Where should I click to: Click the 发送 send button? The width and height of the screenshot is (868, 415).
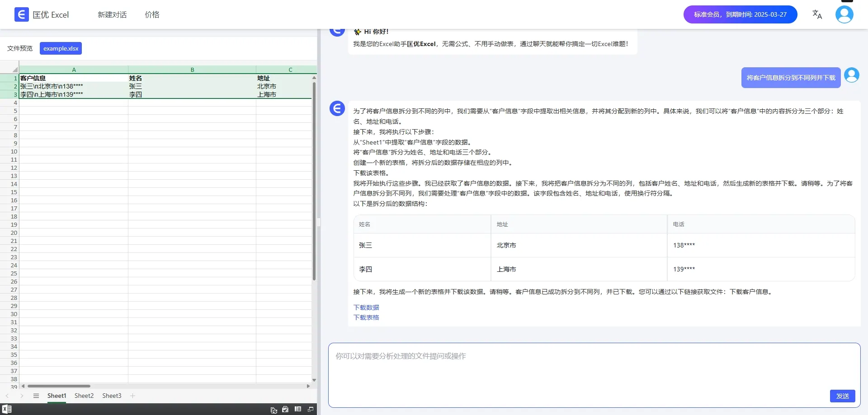coord(842,396)
